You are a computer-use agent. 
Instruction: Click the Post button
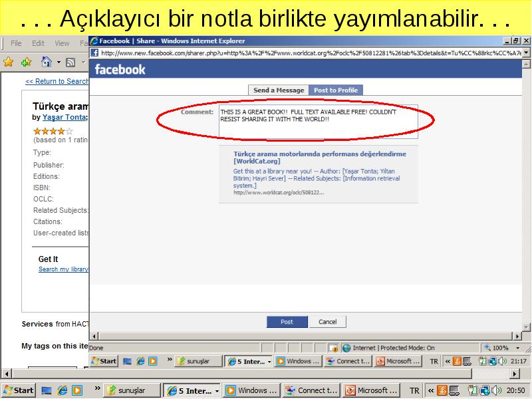click(287, 322)
